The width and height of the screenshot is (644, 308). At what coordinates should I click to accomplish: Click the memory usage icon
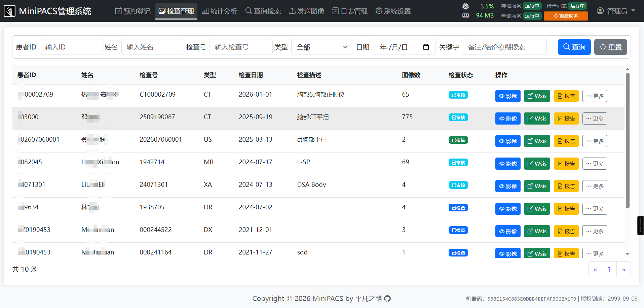[x=465, y=15]
